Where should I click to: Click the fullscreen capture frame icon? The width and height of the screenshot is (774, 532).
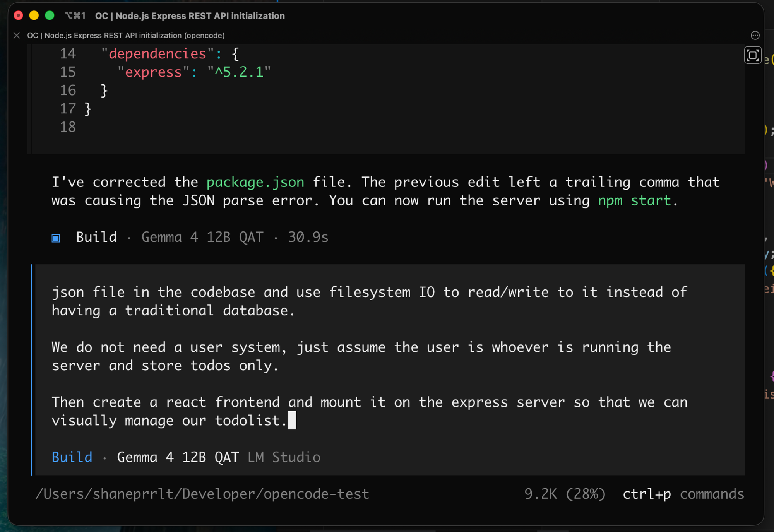pos(753,55)
